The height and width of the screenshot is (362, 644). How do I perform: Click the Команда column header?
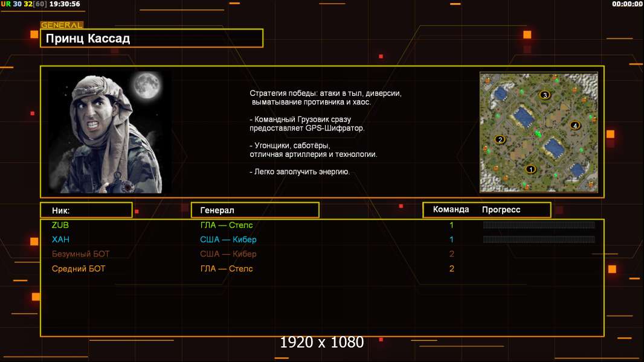(451, 209)
